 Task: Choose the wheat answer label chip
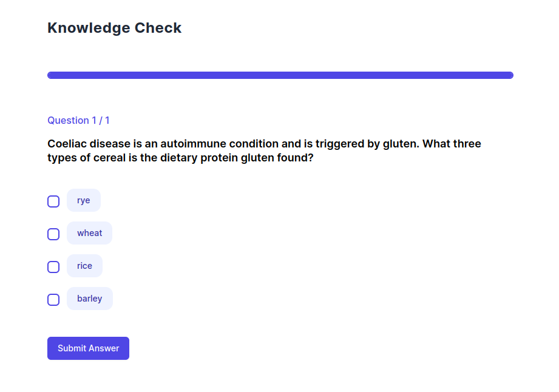point(90,234)
